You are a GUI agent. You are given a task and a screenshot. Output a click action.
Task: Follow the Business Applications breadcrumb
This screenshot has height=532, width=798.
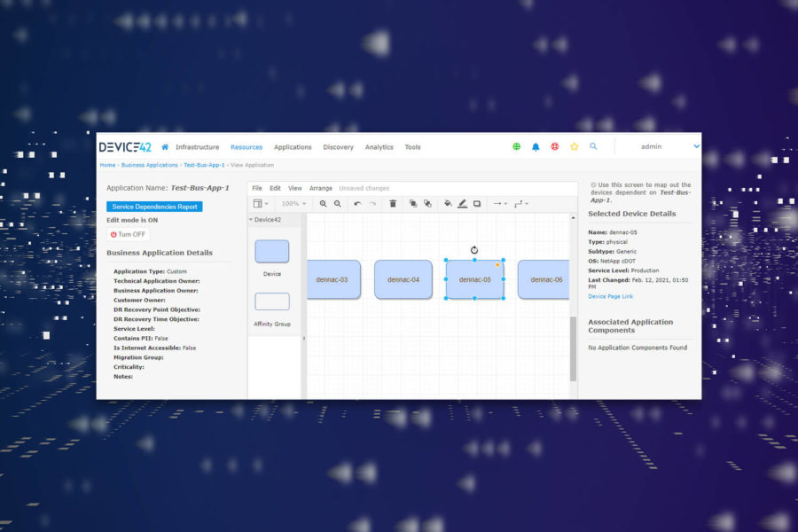(150, 165)
